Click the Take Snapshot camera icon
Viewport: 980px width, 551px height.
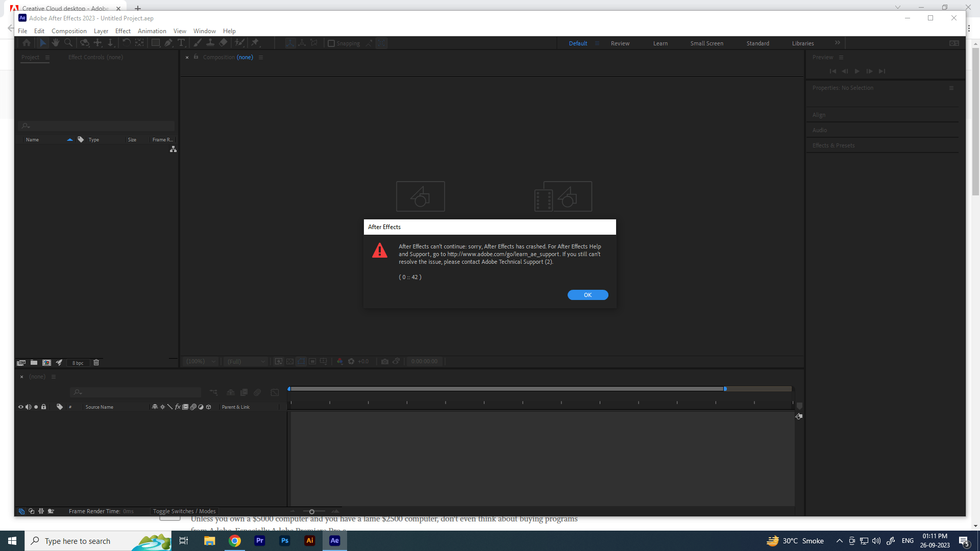click(x=385, y=361)
